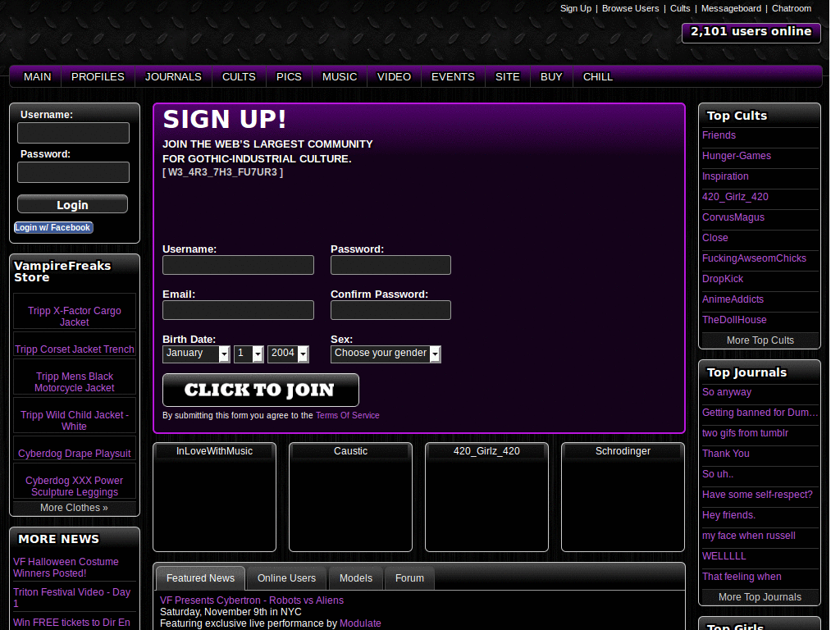
Task: Open the AnimeAddicts cult link
Action: click(733, 299)
